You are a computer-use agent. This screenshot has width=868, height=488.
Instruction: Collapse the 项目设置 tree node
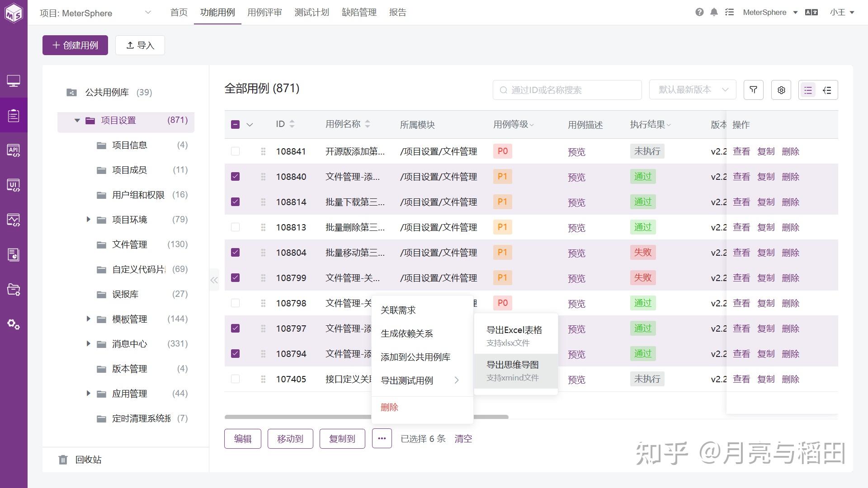tap(77, 120)
